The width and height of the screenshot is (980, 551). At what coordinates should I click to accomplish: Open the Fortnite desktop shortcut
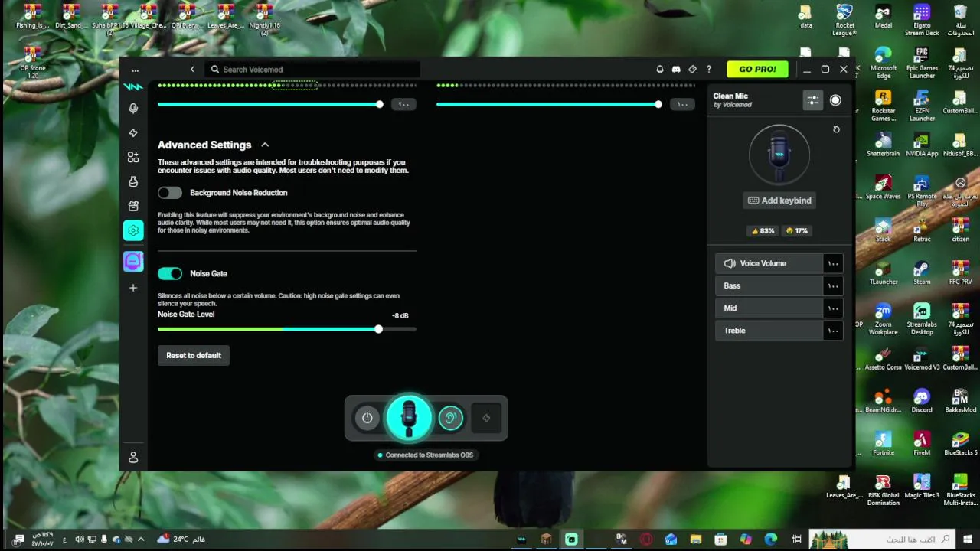coord(884,444)
